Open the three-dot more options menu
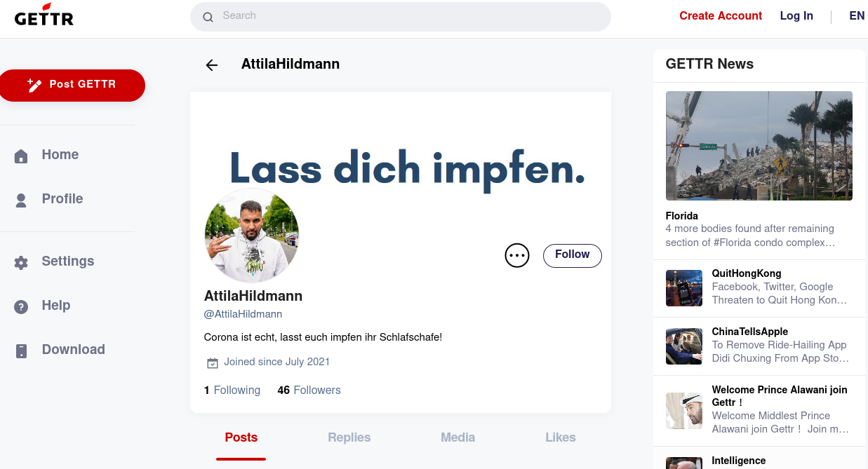Screen dimensions: 868x469 517,256
